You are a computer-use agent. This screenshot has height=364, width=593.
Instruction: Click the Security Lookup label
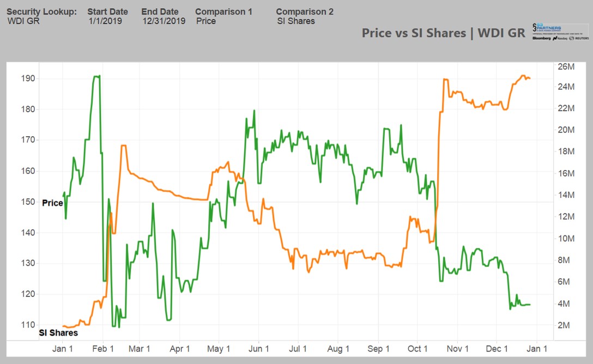pyautogui.click(x=41, y=11)
